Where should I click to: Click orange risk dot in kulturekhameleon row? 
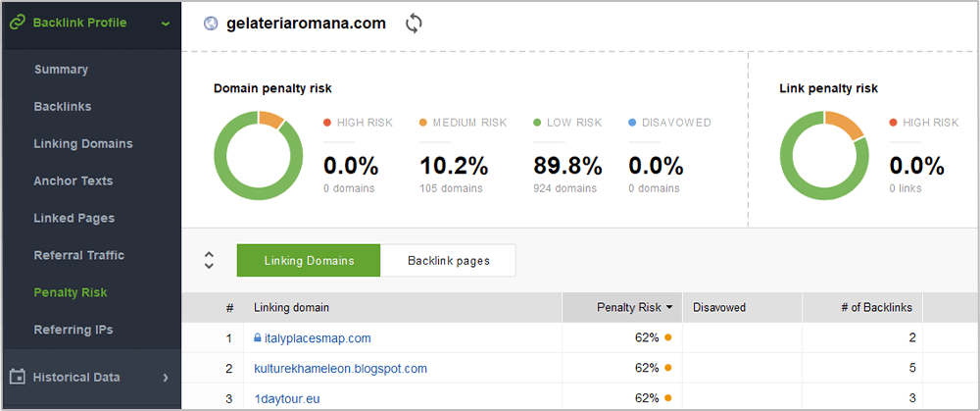coord(668,368)
